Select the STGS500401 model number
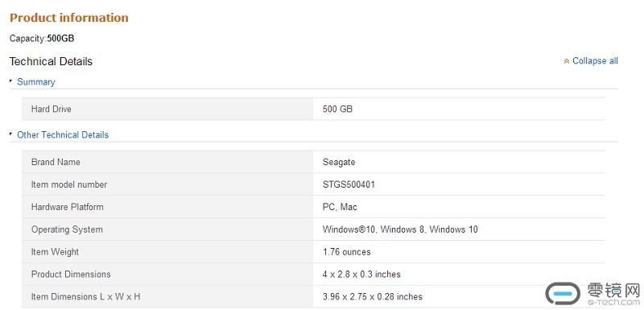The image size is (644, 310). [x=349, y=184]
